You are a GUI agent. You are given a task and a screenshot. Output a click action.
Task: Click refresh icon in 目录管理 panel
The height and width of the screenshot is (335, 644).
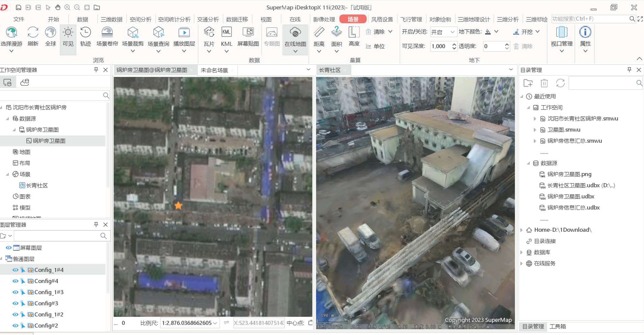pyautogui.click(x=560, y=83)
